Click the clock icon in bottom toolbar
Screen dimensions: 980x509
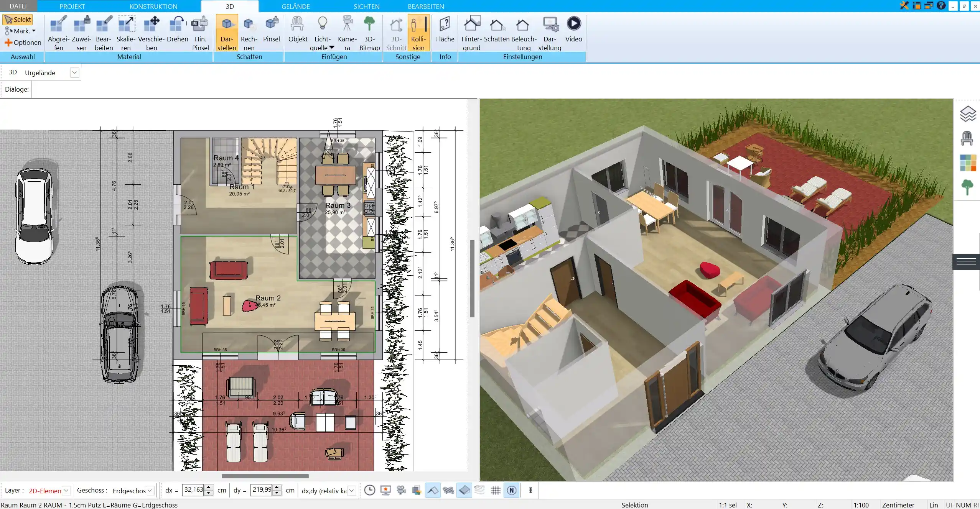[369, 490]
